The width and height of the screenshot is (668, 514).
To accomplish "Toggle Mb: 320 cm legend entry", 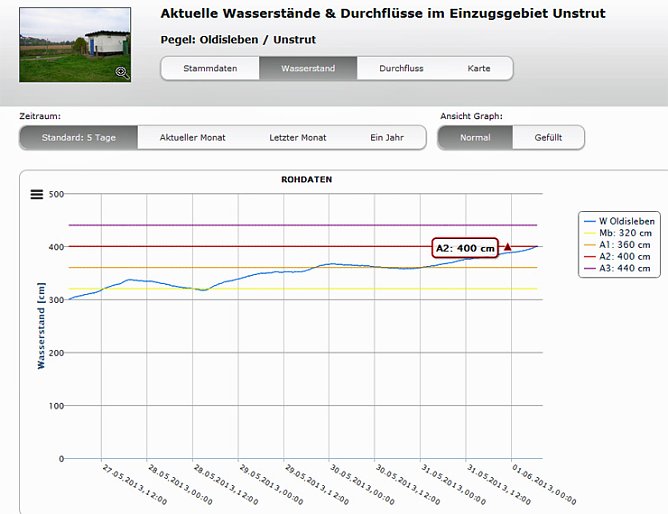I will (620, 233).
